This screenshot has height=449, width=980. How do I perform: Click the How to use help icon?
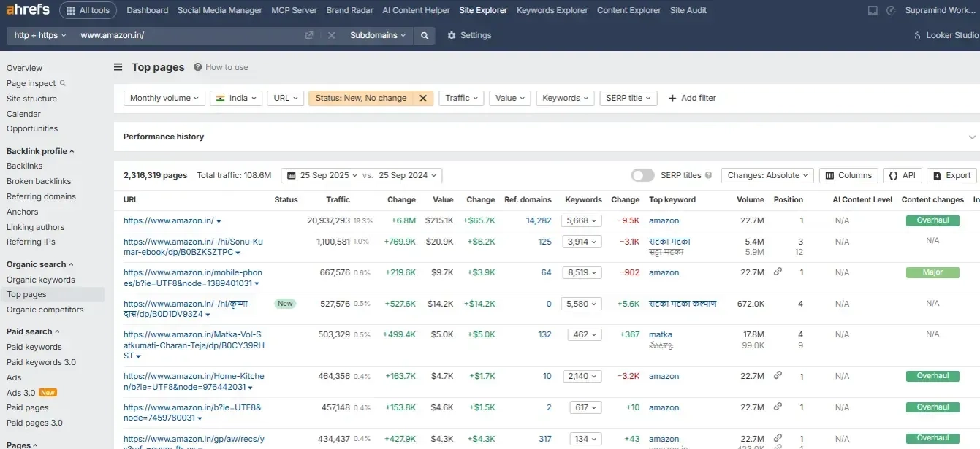(197, 67)
